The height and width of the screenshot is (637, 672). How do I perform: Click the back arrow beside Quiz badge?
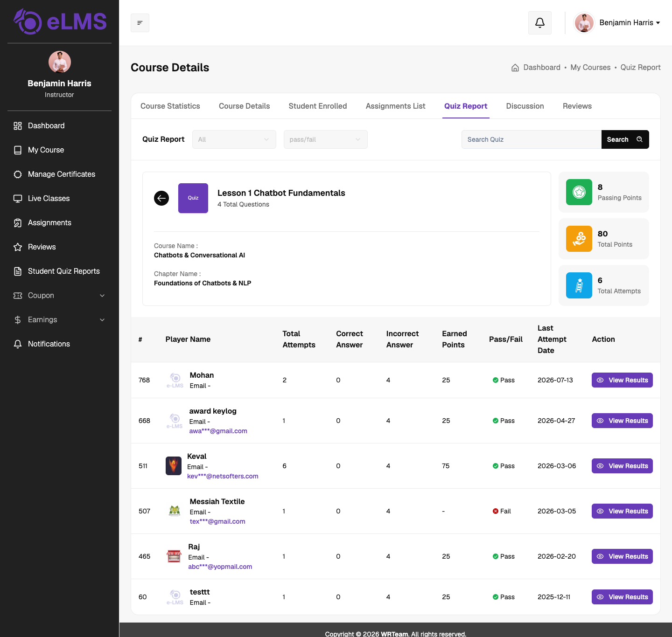161,198
